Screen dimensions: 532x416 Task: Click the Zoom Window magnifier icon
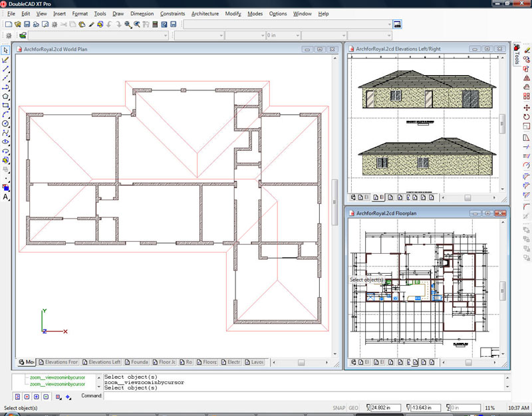tap(128, 24)
